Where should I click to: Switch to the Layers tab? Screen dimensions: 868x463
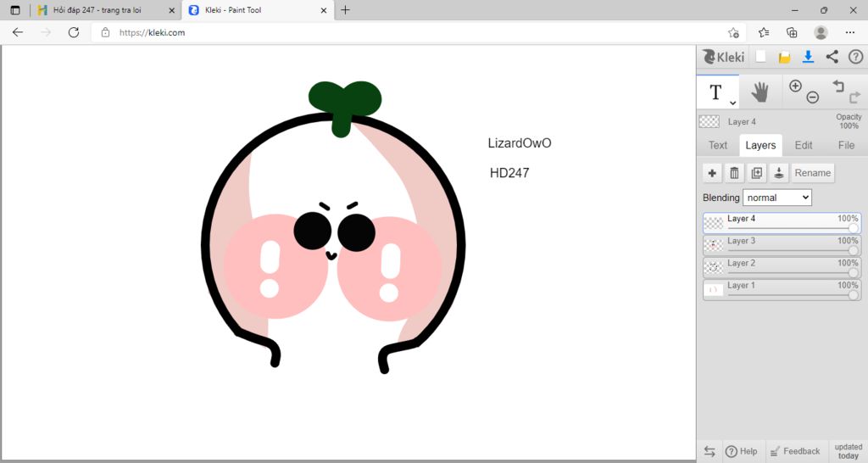coord(760,145)
